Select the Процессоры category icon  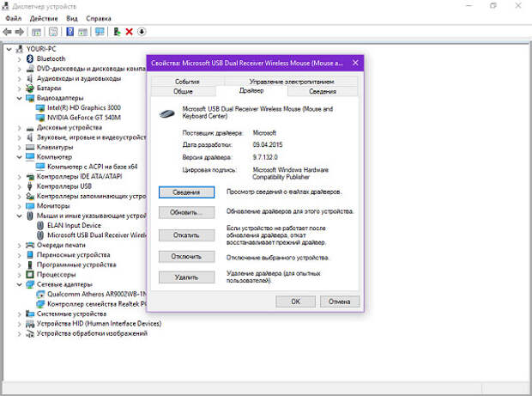pos(30,274)
